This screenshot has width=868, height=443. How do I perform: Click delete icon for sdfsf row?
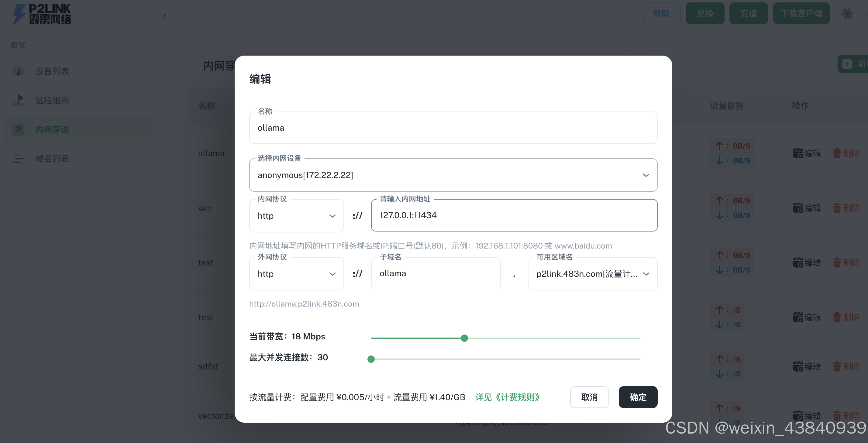tap(837, 366)
